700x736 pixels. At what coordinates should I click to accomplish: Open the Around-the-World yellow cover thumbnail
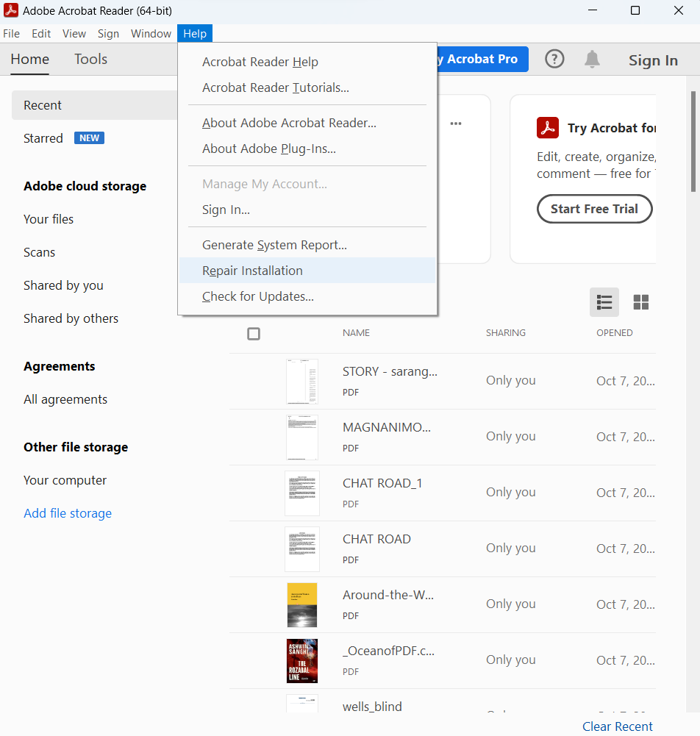(302, 604)
